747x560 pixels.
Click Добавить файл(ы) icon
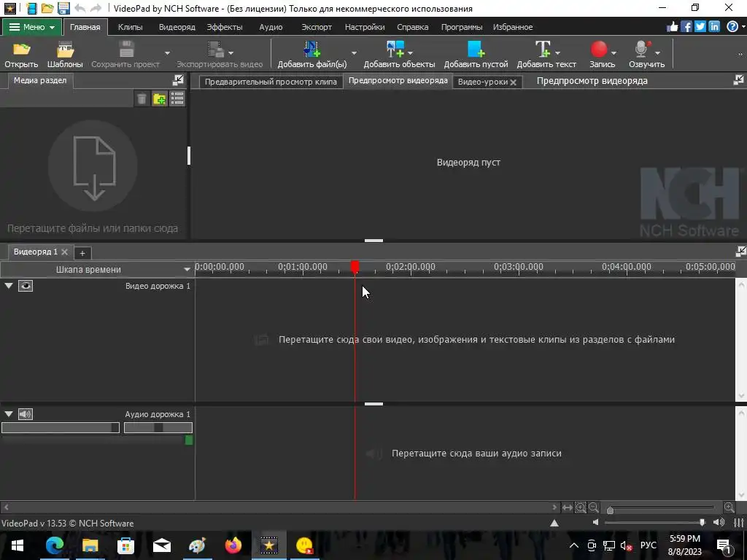312,49
